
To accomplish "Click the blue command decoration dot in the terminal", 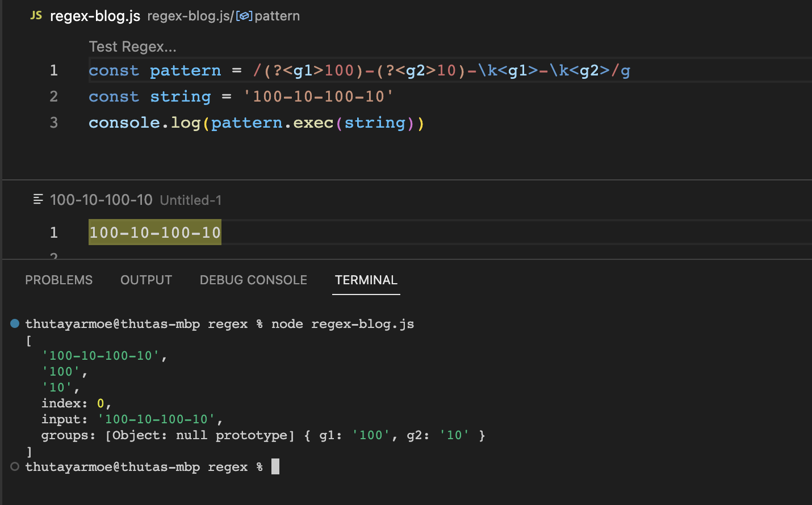I will point(14,323).
